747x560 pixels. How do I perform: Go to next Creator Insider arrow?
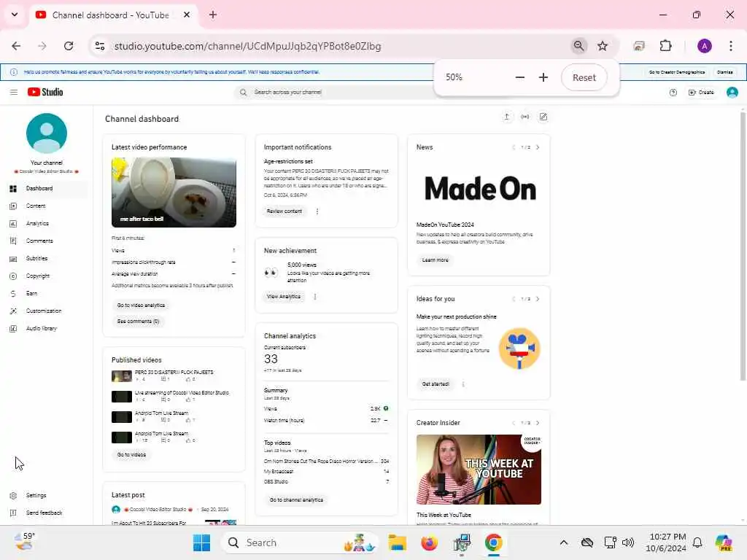pos(538,423)
